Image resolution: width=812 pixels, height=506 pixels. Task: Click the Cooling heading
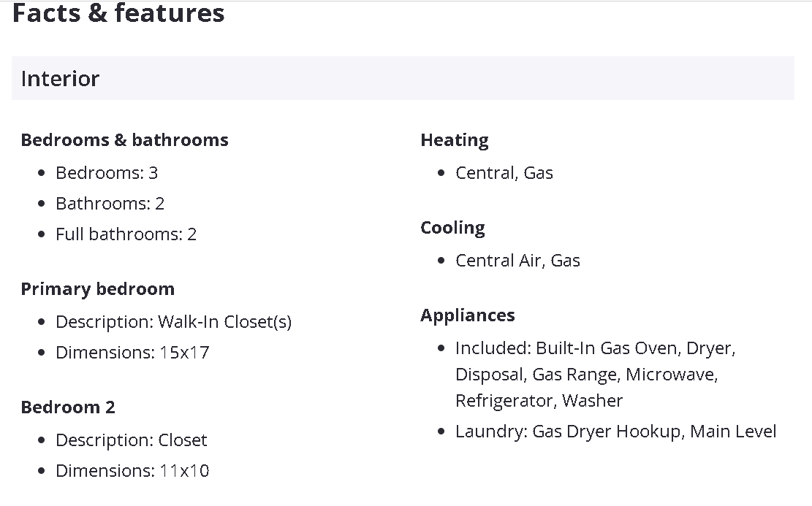[x=452, y=228]
